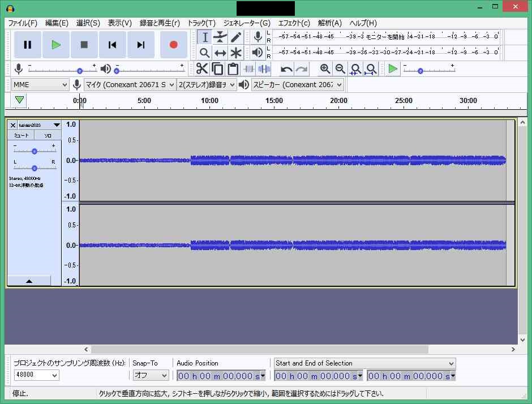The width and height of the screenshot is (532, 404).
Task: Start playback with the green Play button
Action: point(56,45)
